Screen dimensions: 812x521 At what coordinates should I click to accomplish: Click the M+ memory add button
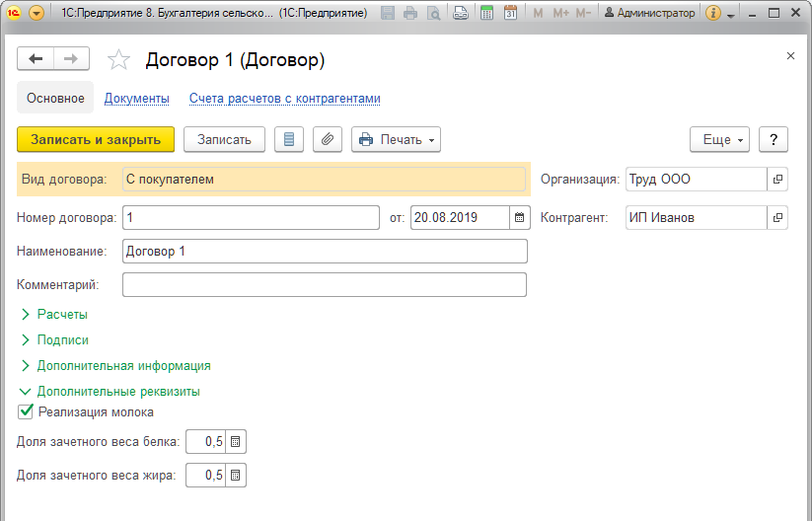(x=560, y=13)
